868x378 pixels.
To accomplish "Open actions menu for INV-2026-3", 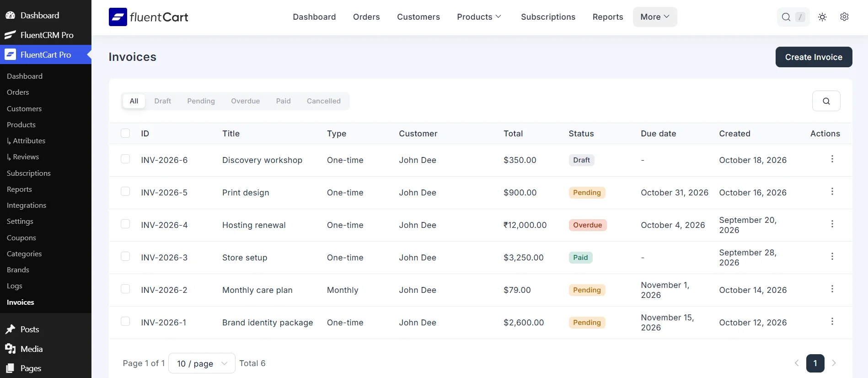I will pos(832,256).
